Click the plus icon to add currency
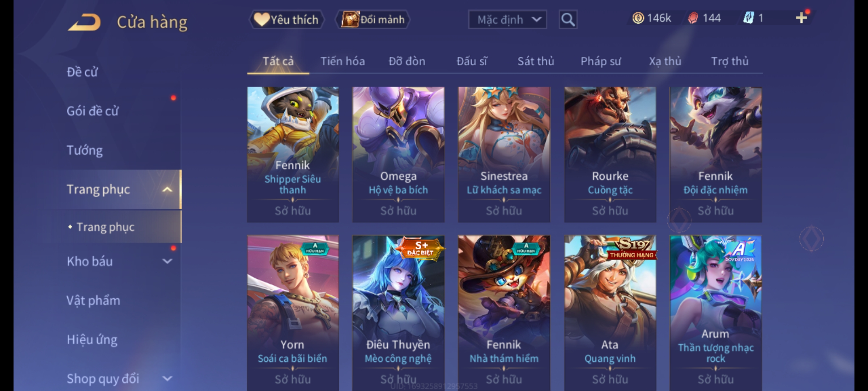The width and height of the screenshot is (868, 391). tap(801, 18)
